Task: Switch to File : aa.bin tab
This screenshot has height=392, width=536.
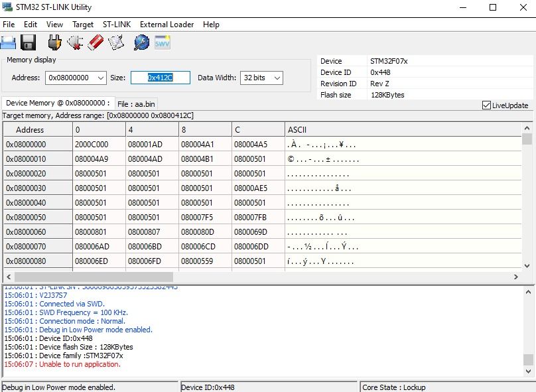Action: click(136, 104)
